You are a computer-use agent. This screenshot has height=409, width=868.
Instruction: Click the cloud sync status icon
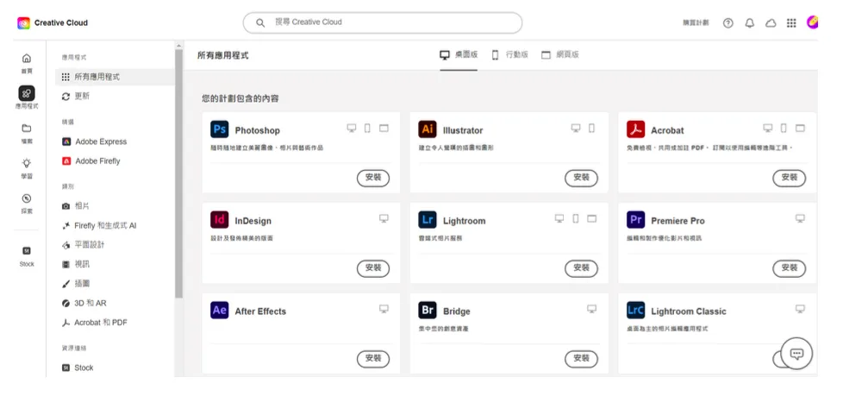coord(771,22)
